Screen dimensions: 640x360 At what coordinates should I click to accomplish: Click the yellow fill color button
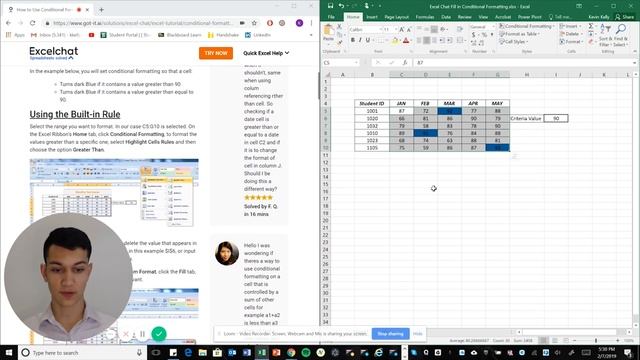[395, 40]
